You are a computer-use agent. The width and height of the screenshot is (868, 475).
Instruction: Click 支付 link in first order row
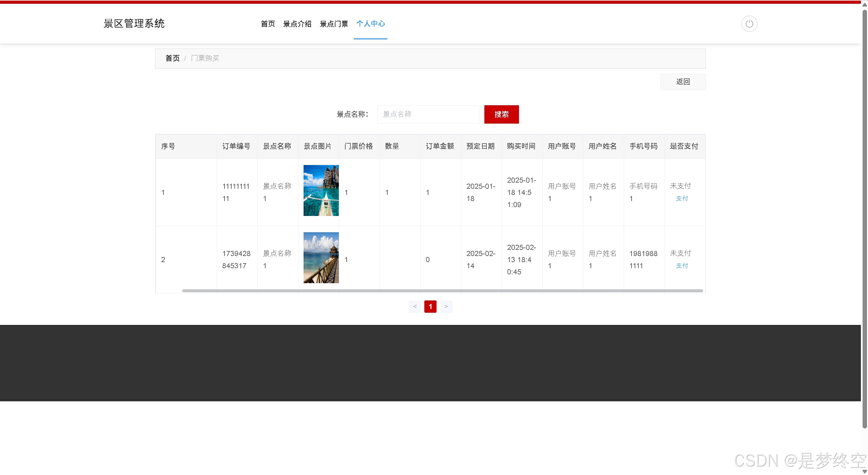tap(682, 199)
